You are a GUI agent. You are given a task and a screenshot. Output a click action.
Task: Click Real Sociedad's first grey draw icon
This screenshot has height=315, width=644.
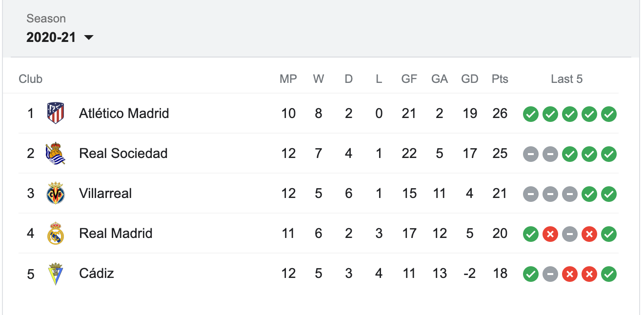(x=530, y=155)
